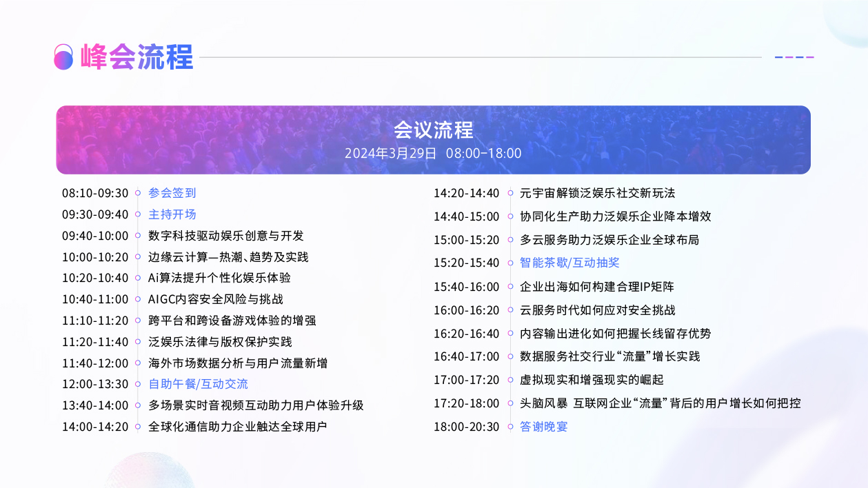Click the time 14:20-14:40
Image resolution: width=868 pixels, height=488 pixels.
(x=466, y=193)
